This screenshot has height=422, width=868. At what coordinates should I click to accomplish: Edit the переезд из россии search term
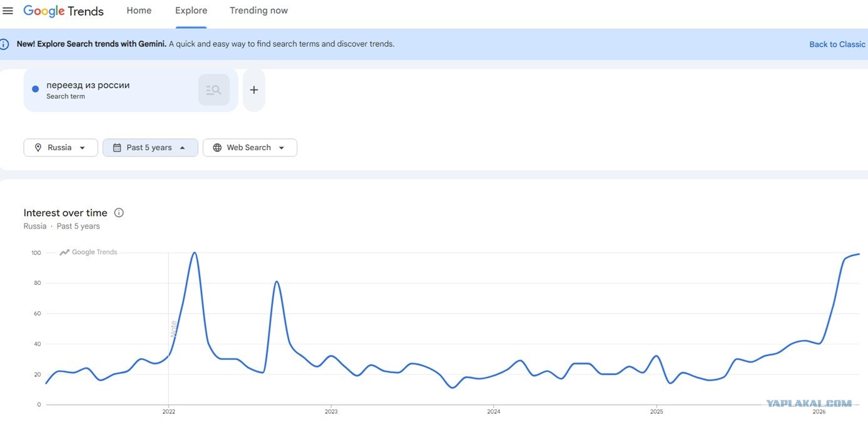point(88,85)
